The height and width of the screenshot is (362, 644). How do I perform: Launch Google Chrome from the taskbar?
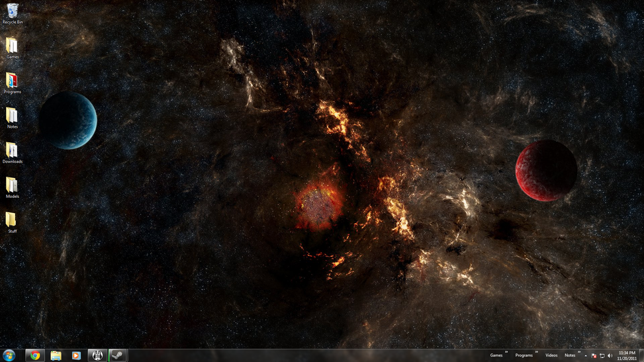click(x=35, y=355)
